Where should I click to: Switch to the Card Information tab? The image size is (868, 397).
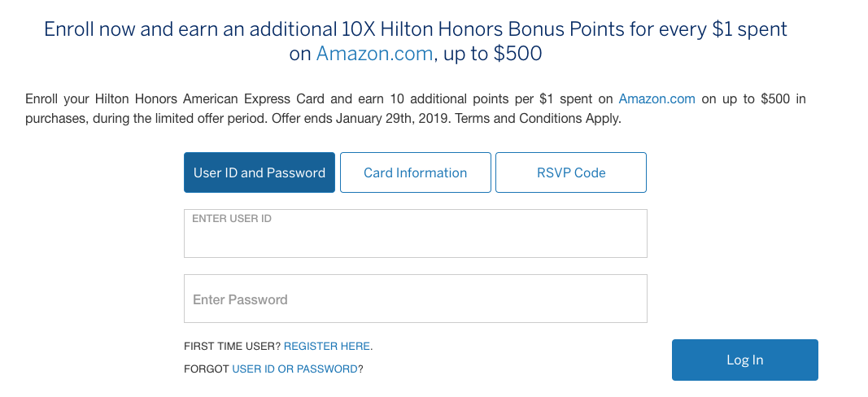point(415,172)
